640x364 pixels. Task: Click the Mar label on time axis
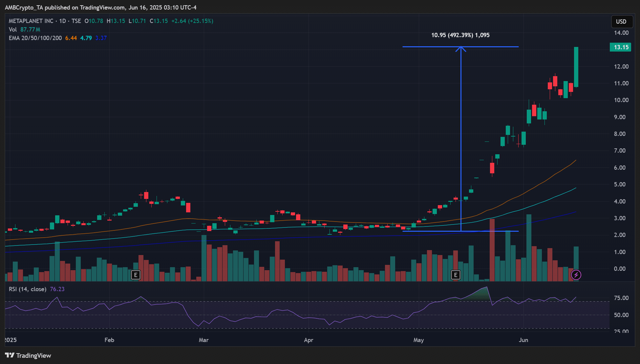point(203,340)
